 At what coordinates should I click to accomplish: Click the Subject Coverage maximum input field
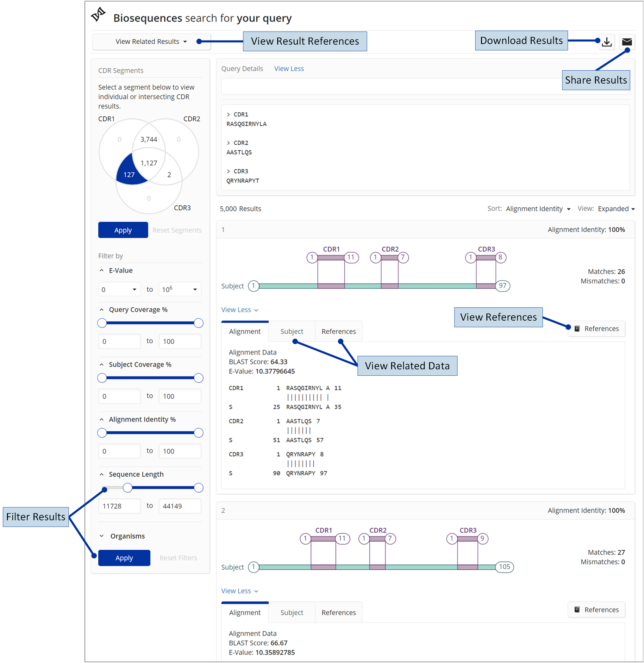pos(180,396)
